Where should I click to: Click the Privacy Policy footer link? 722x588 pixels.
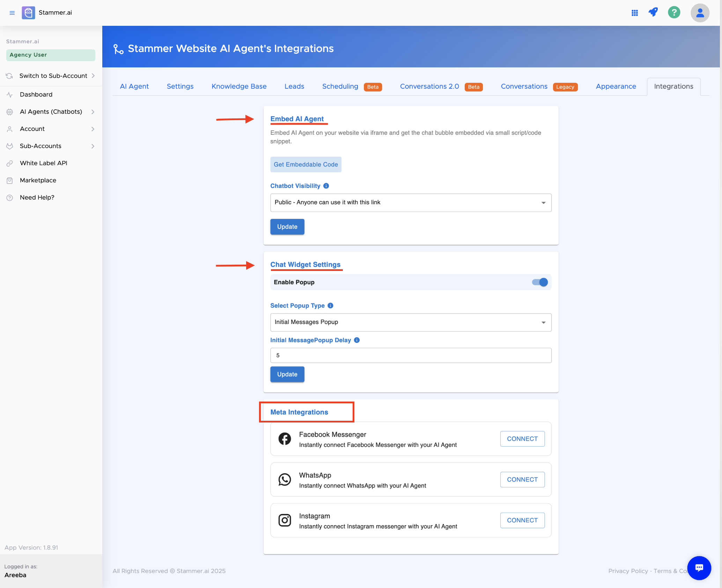(x=628, y=571)
